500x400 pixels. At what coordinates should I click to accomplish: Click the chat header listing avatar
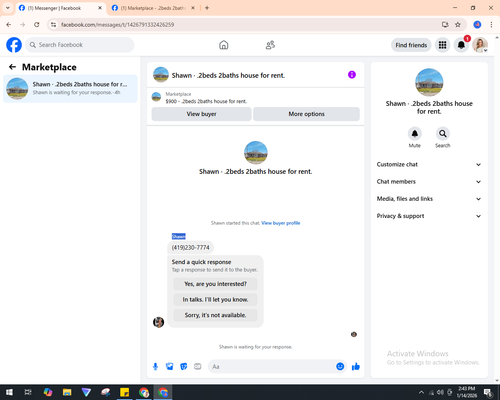pyautogui.click(x=161, y=75)
